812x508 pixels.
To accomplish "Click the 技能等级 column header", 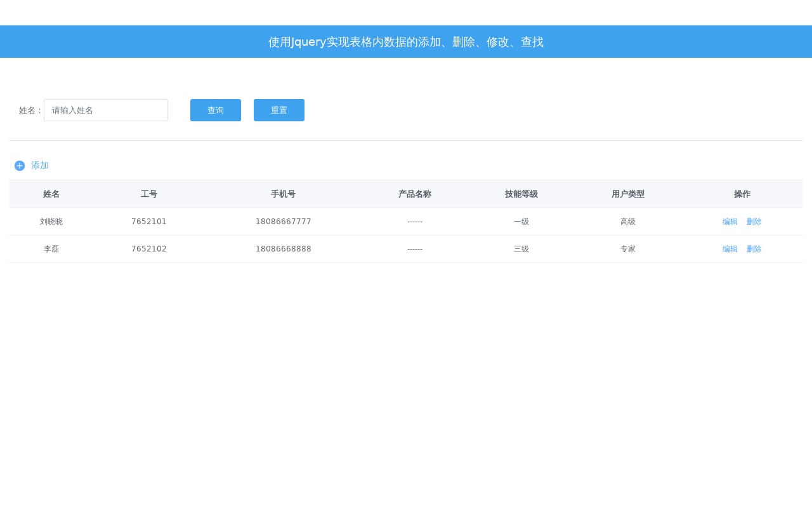I will (521, 194).
